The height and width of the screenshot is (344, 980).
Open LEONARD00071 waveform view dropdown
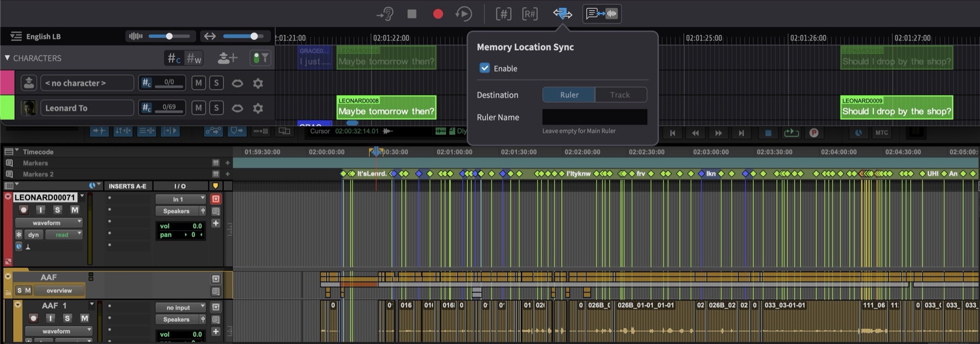48,222
